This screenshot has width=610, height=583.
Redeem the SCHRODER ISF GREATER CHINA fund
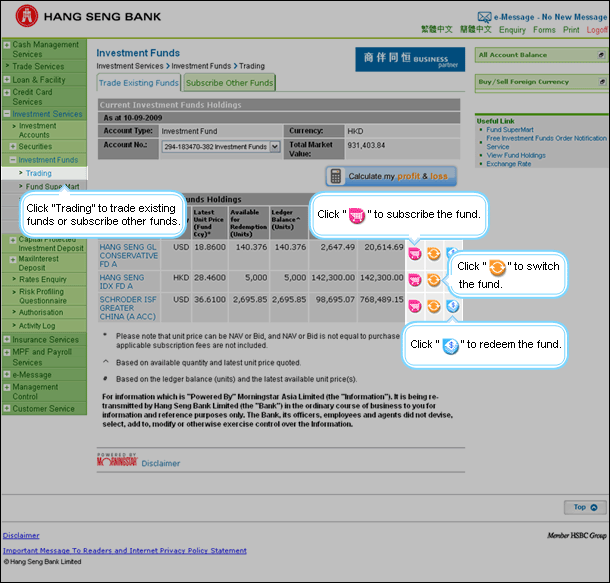coord(452,306)
